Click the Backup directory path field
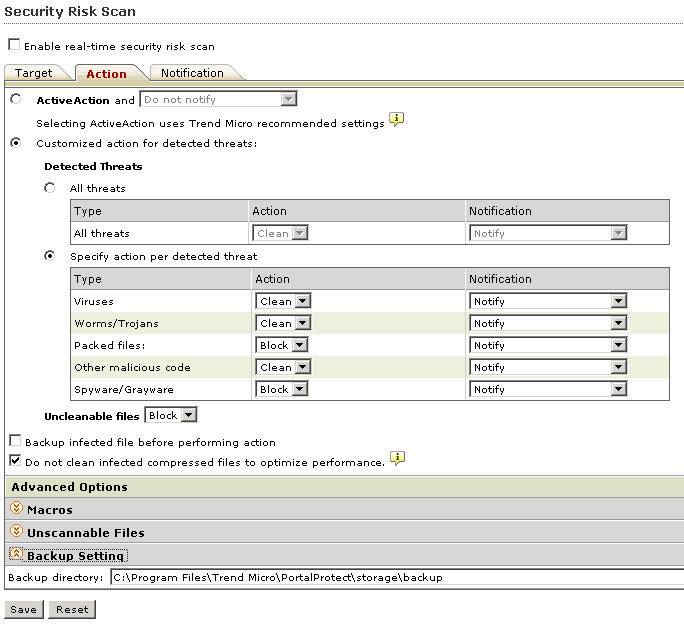The width and height of the screenshot is (684, 624). click(395, 578)
